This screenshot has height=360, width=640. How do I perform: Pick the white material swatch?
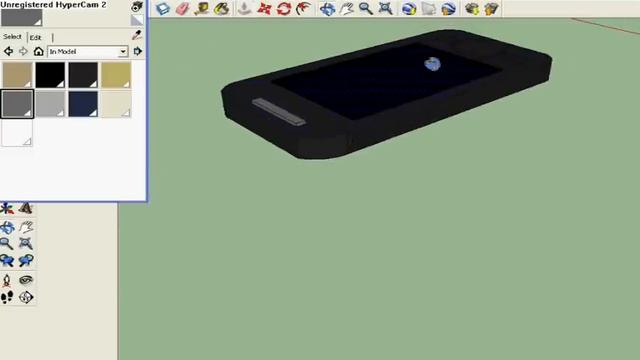17,133
